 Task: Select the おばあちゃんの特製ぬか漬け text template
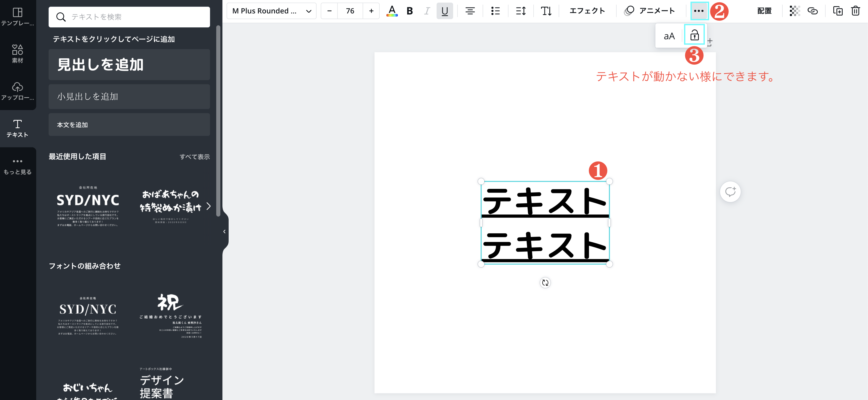(170, 206)
